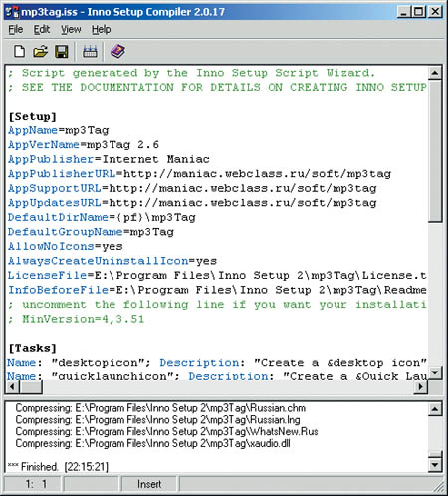Open the File menu
Image resolution: width=448 pixels, height=496 pixels.
16,30
